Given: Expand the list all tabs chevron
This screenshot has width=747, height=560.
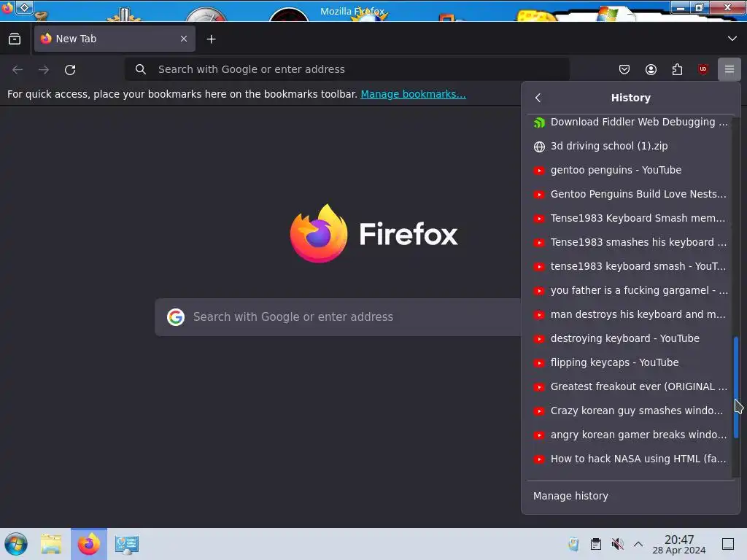Looking at the screenshot, I should (x=732, y=39).
